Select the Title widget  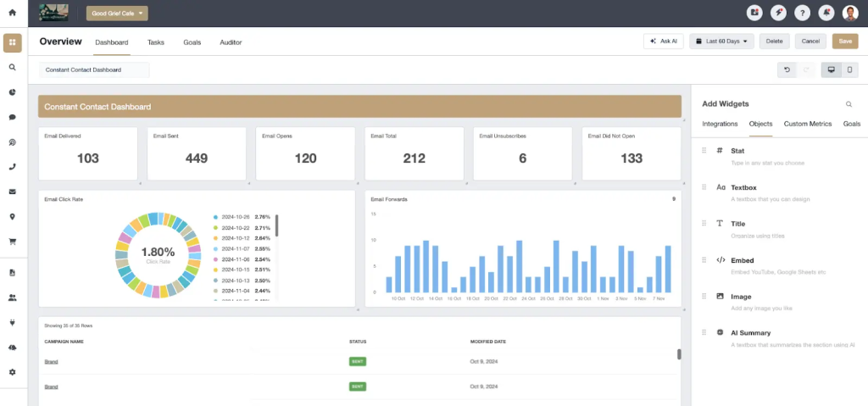coord(779,230)
